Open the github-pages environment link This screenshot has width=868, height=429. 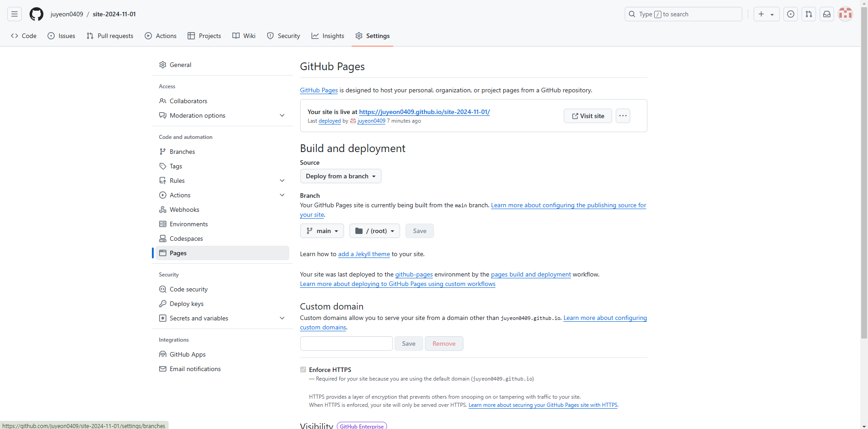pyautogui.click(x=414, y=274)
